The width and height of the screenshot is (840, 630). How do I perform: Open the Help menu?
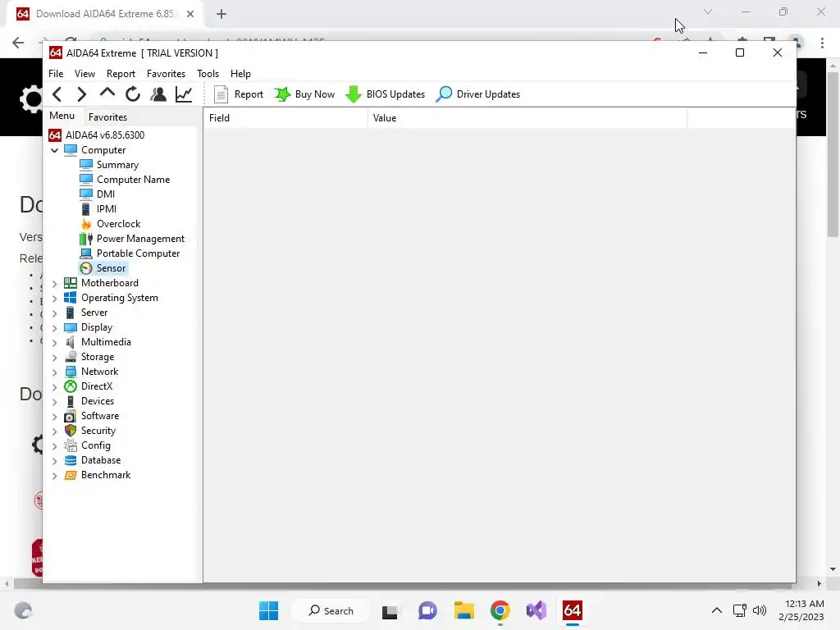[x=240, y=73]
